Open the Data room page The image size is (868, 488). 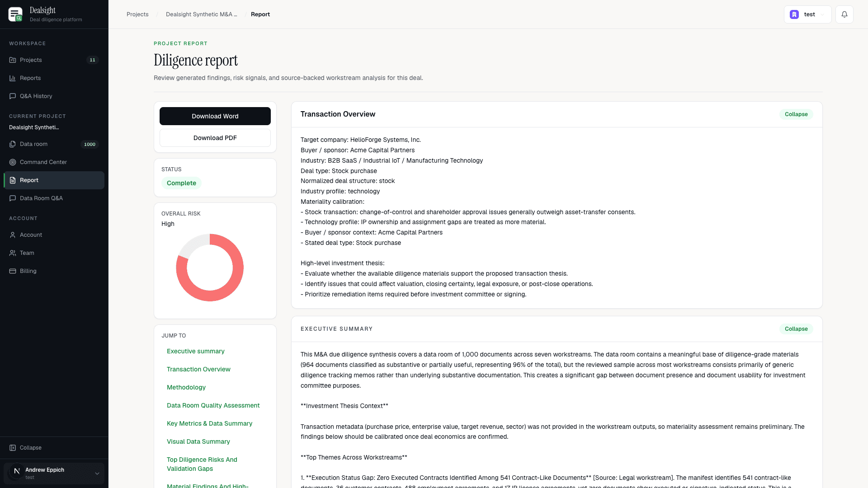pyautogui.click(x=54, y=144)
